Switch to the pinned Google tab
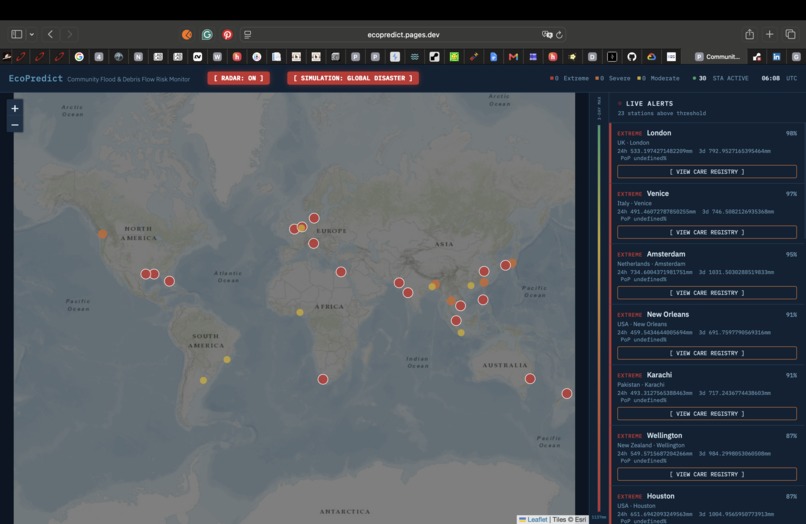The image size is (806, 524). click(x=79, y=57)
